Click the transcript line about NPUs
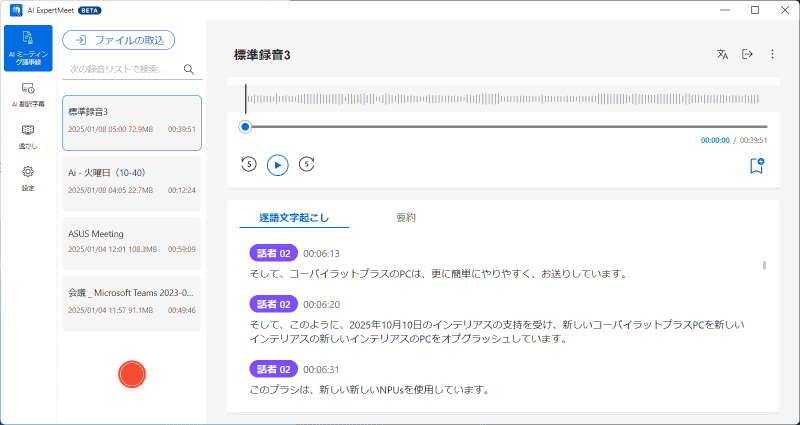The width and height of the screenshot is (800, 425). click(x=370, y=390)
